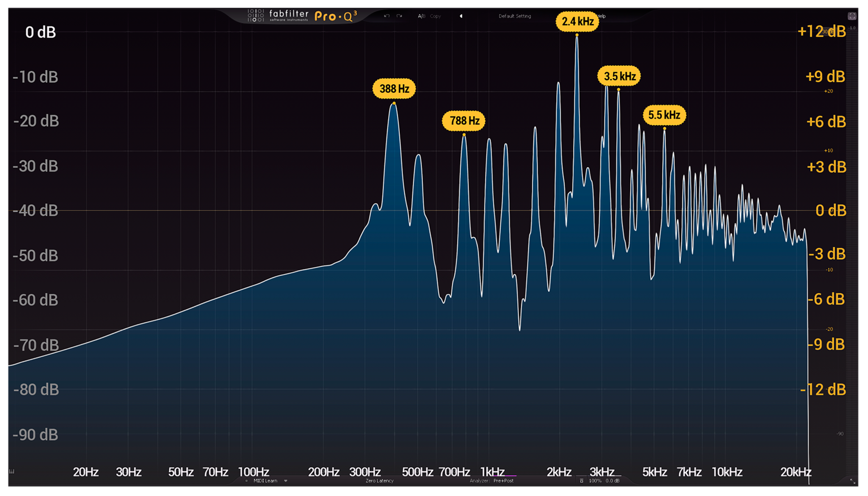Image resolution: width=868 pixels, height=496 pixels.
Task: Click the redo arrow icon
Action: (x=399, y=16)
